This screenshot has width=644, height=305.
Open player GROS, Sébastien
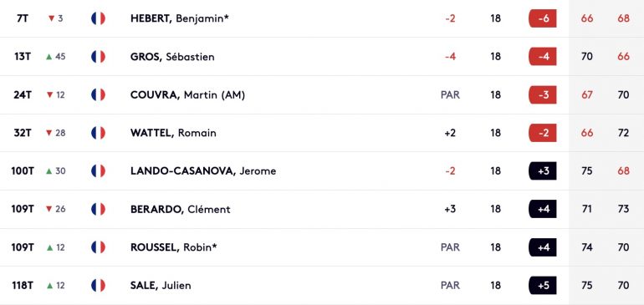tap(172, 57)
